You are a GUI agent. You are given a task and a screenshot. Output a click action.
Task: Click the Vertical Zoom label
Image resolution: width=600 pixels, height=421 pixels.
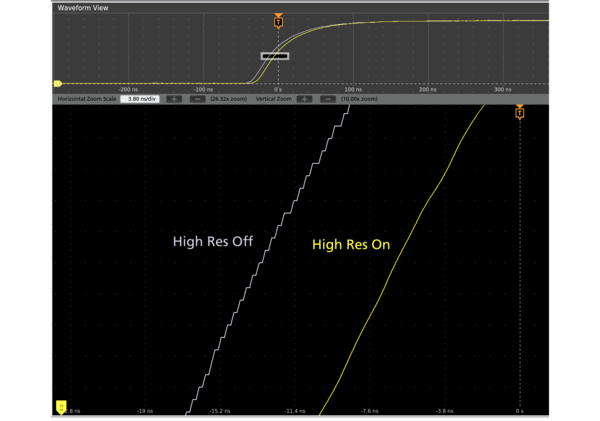click(273, 99)
